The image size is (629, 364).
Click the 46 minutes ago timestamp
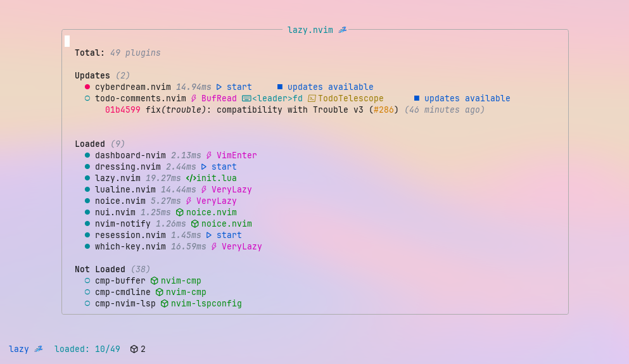click(x=445, y=110)
